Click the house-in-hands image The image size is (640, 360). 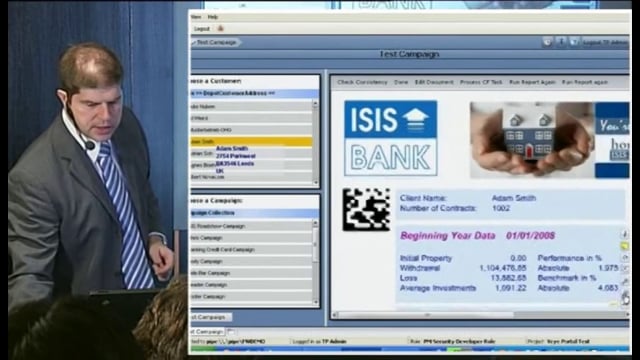click(532, 140)
